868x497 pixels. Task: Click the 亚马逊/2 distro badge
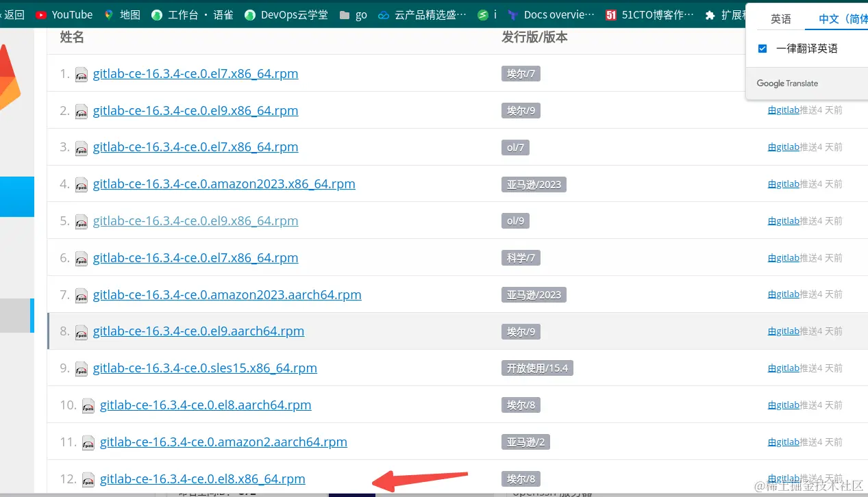pyautogui.click(x=525, y=442)
